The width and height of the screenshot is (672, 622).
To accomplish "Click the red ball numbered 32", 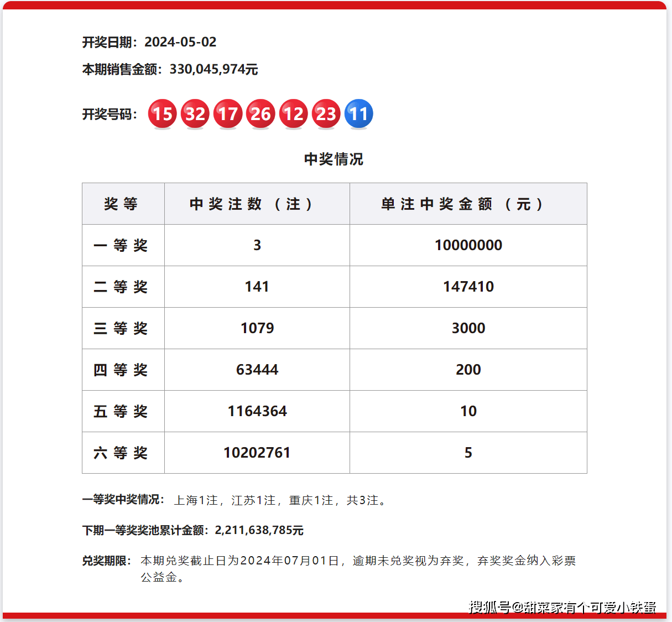I will point(195,114).
